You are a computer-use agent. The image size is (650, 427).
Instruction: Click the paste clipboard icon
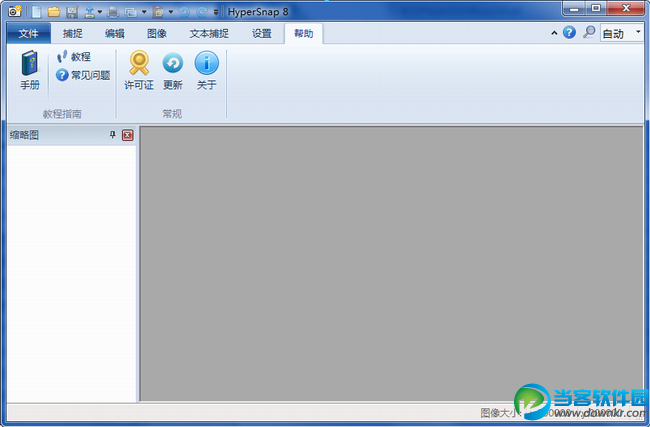point(158,12)
